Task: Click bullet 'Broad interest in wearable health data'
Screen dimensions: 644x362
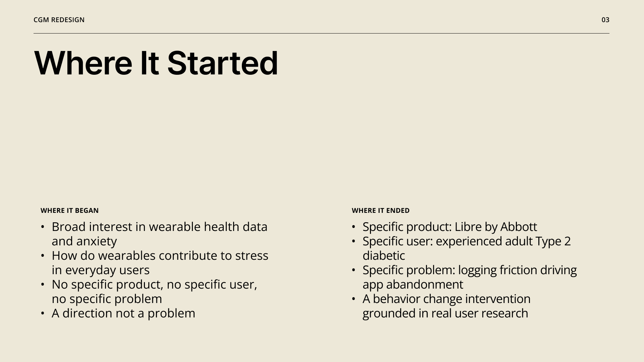Action: coord(160,227)
